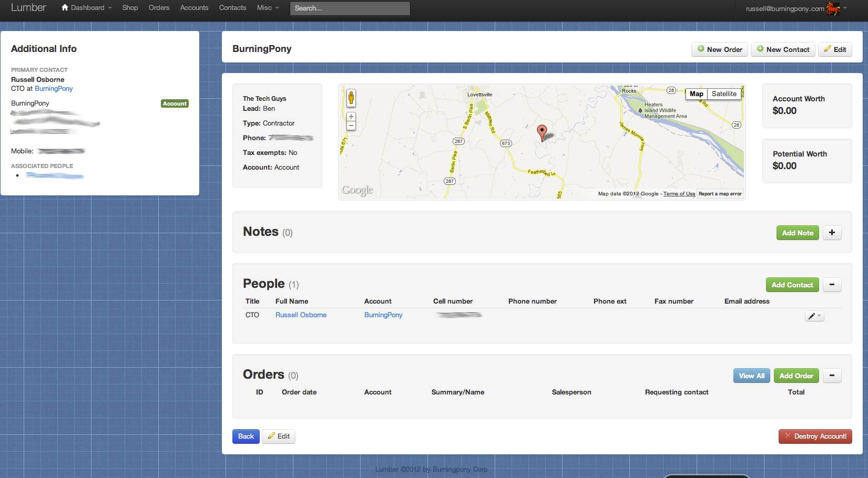This screenshot has height=478, width=868.
Task: Go to Accounts in navigation bar
Action: click(194, 8)
